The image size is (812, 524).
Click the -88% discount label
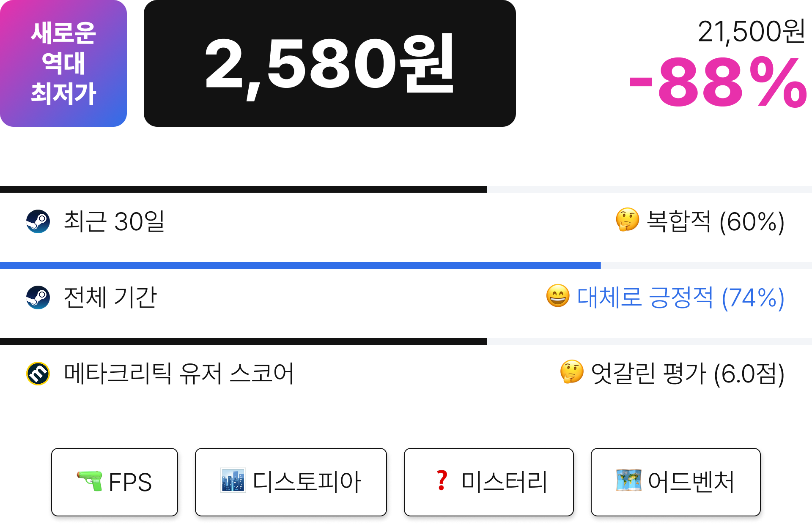click(718, 83)
